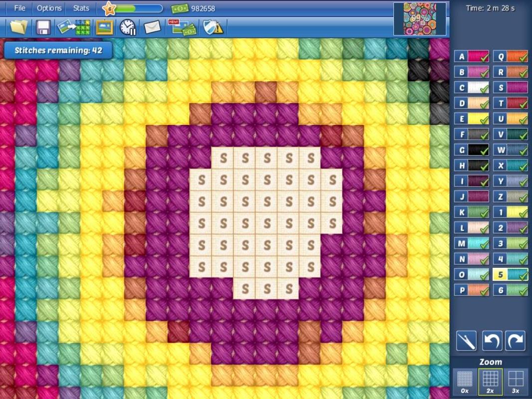Choose periwinkle thread color Y
Image resolution: width=532 pixels, height=399 pixels.
coord(510,181)
